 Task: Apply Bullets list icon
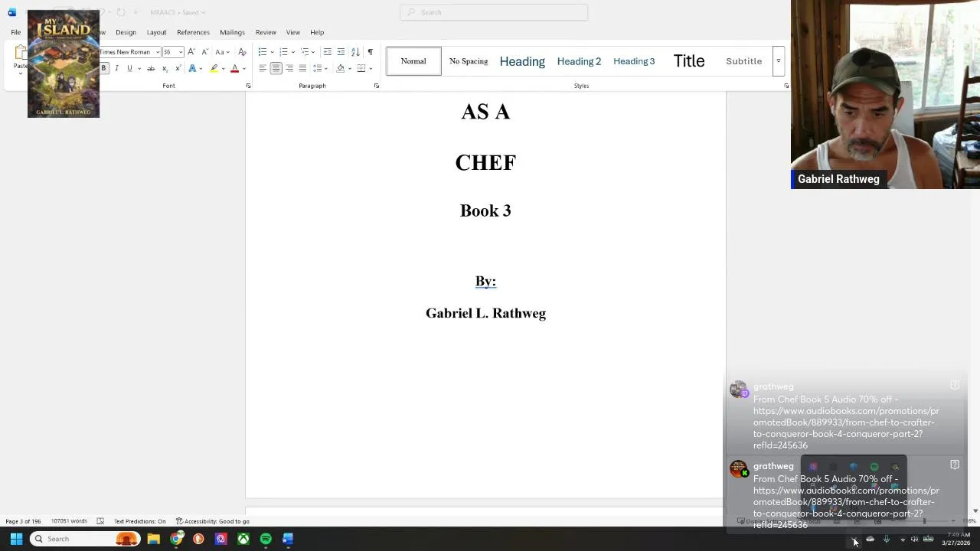pos(263,52)
